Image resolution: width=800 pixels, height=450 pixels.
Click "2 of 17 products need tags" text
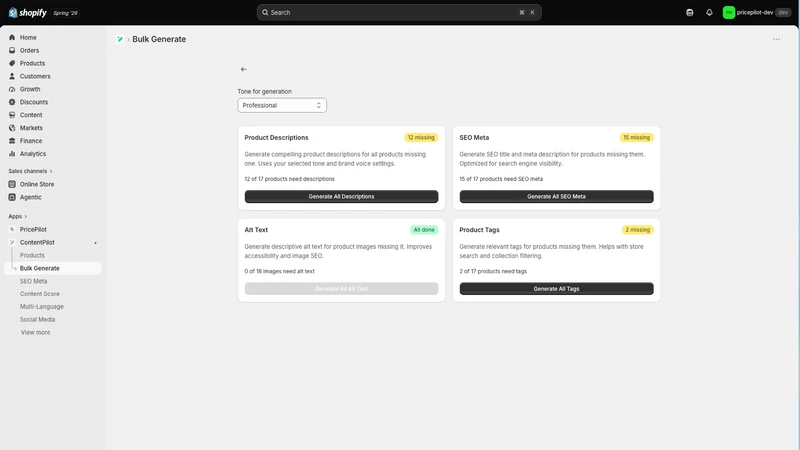point(493,271)
